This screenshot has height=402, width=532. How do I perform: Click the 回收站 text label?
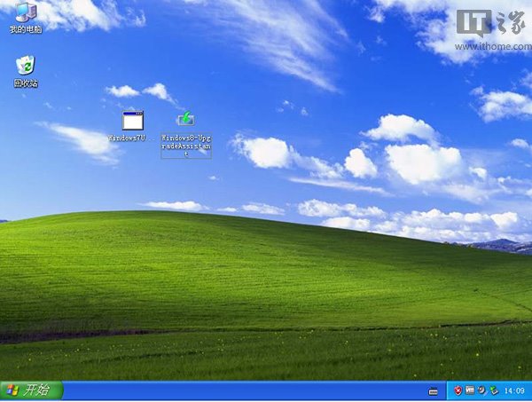click(x=25, y=83)
